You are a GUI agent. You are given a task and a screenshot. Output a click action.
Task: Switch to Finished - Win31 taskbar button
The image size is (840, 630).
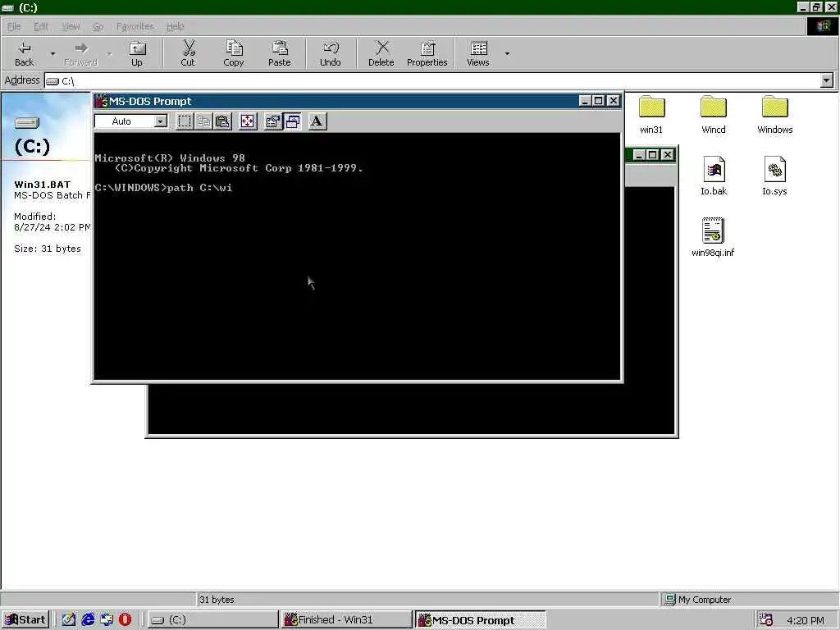347,620
